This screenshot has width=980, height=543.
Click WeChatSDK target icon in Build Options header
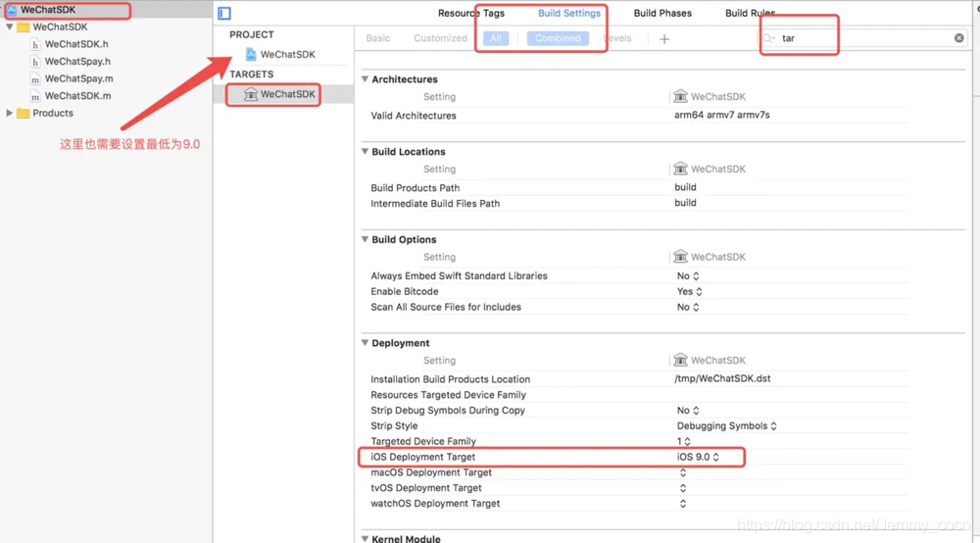click(x=680, y=257)
